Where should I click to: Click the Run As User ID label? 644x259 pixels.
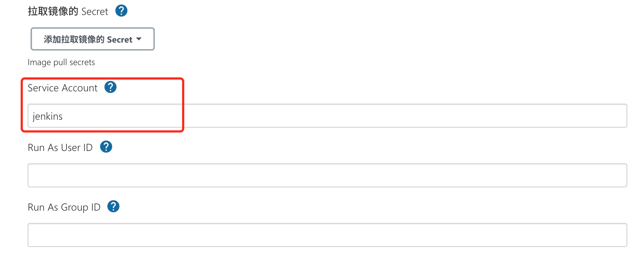pyautogui.click(x=60, y=148)
